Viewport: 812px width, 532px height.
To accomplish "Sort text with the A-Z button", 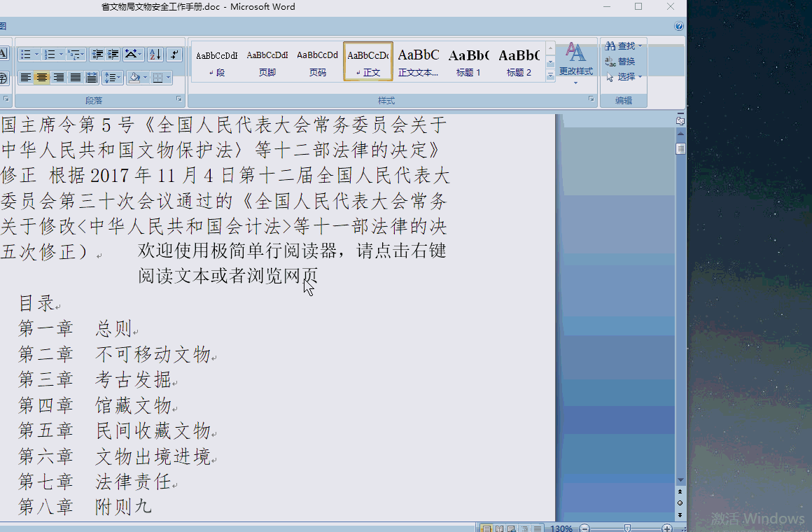I will tap(155, 55).
